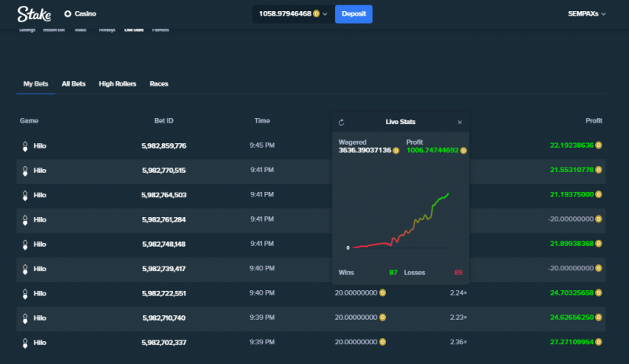Click the Profit value 1006.74744692
629x364 pixels.
coord(432,150)
